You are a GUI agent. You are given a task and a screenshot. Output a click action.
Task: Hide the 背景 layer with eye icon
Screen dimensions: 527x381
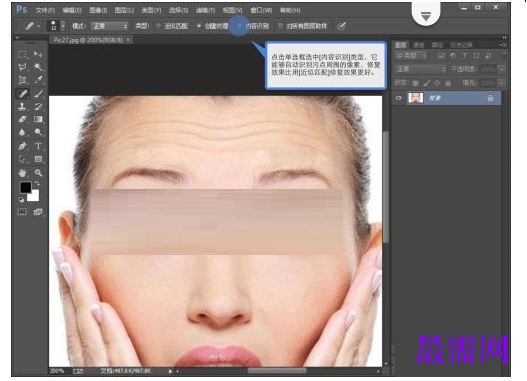399,98
